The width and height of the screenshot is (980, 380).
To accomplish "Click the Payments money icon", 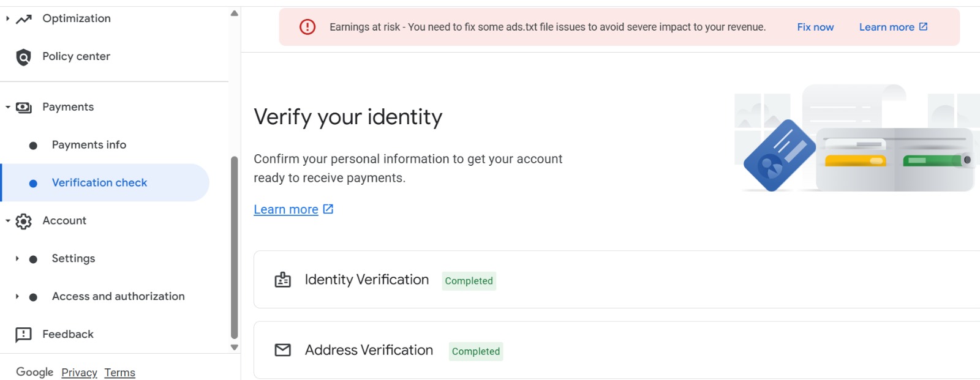I will point(23,108).
